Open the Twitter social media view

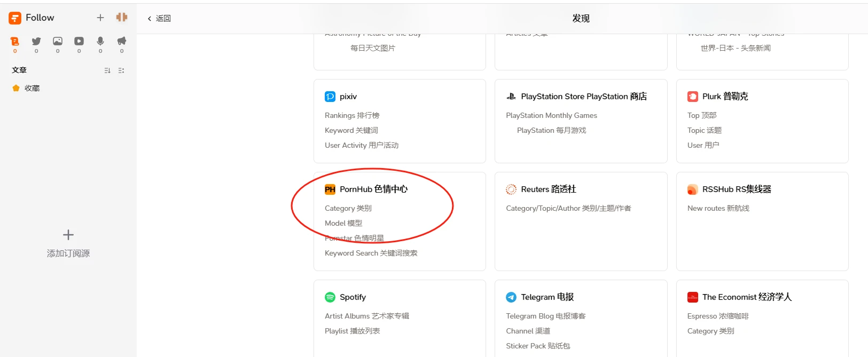[36, 42]
